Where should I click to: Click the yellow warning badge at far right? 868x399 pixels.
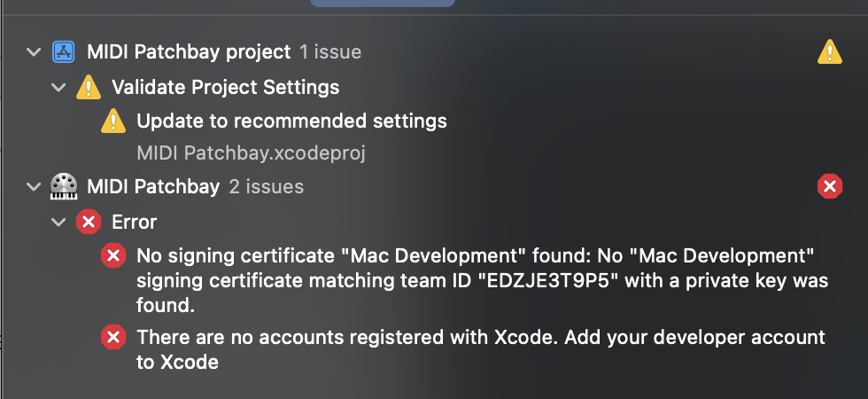tap(829, 52)
